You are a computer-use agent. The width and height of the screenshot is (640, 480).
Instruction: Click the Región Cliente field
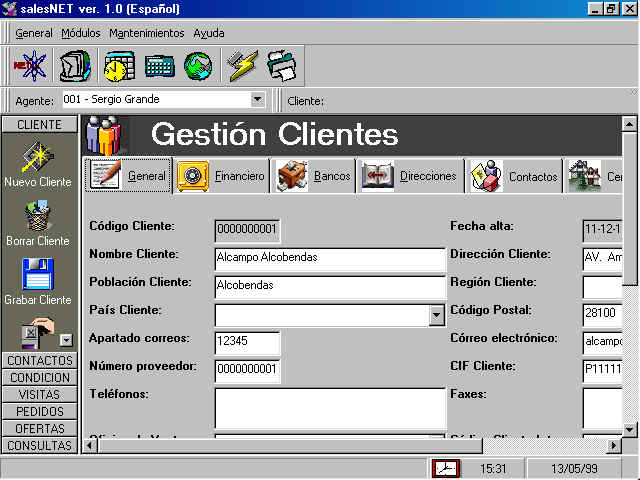tap(602, 287)
